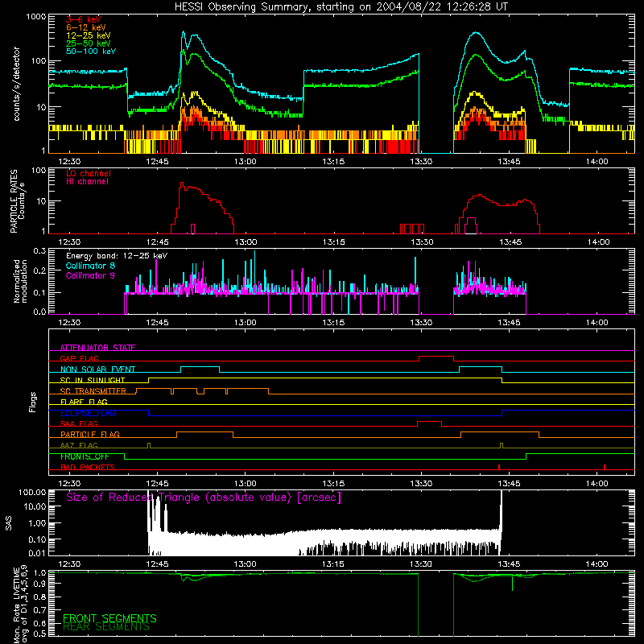644x644 pixels.
Task: Select the FLARE FLAG label
Action: click(x=84, y=402)
